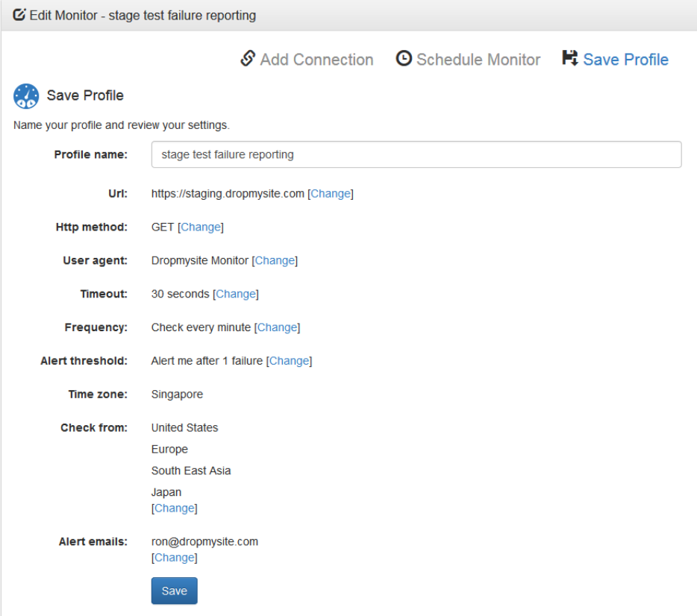Image resolution: width=697 pixels, height=616 pixels.
Task: Change the Alert emails address
Action: click(175, 557)
